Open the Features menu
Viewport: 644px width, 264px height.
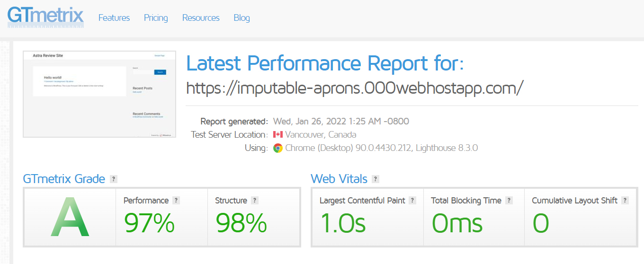click(x=114, y=18)
